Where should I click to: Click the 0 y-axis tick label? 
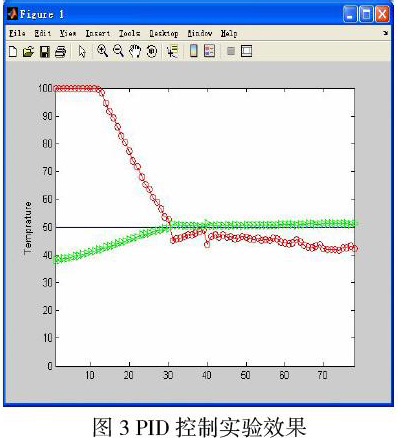tap(50, 366)
